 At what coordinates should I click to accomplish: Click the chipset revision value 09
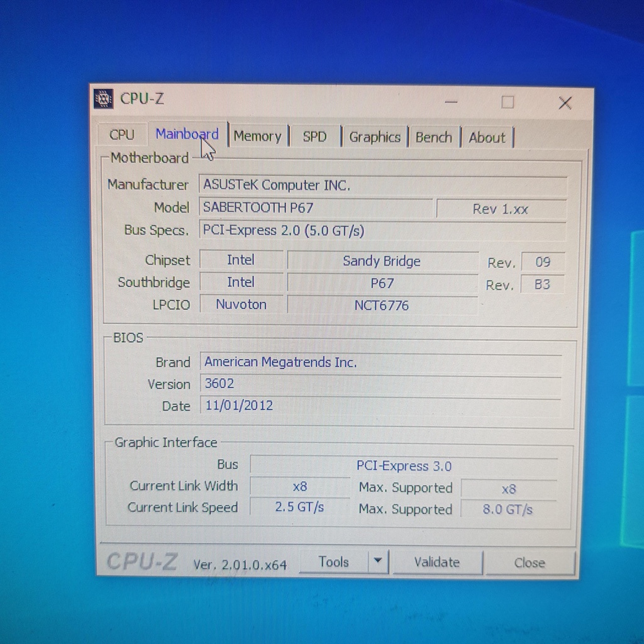click(543, 262)
